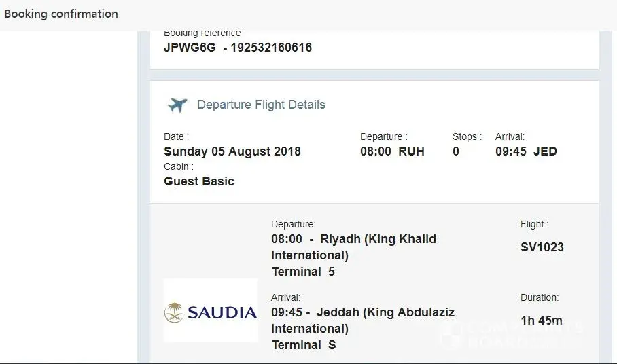Click the Stops value 0
The width and height of the screenshot is (617, 364).
click(456, 151)
